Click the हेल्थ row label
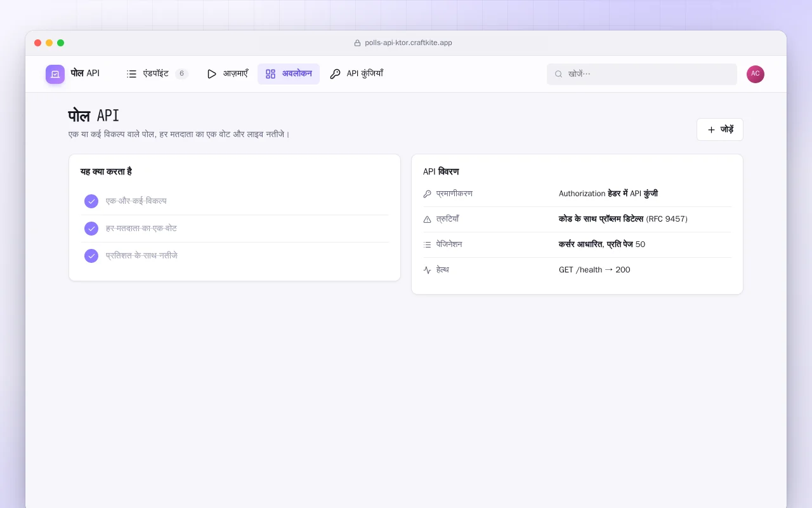This screenshot has height=508, width=812. pyautogui.click(x=443, y=270)
